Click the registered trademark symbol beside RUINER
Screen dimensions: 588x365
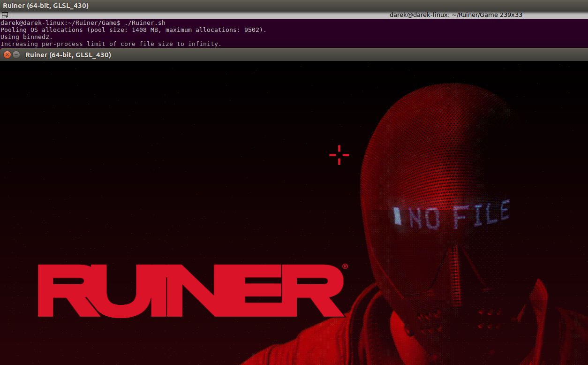345,266
